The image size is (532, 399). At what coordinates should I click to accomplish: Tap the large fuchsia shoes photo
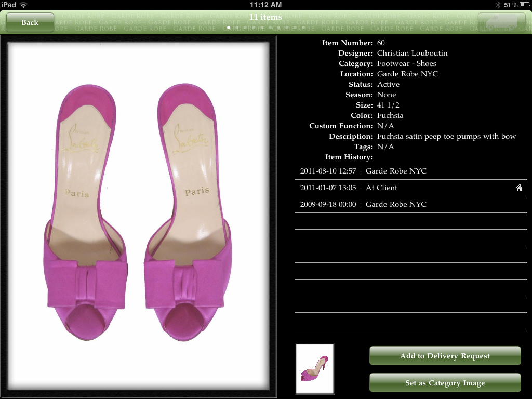tap(138, 213)
